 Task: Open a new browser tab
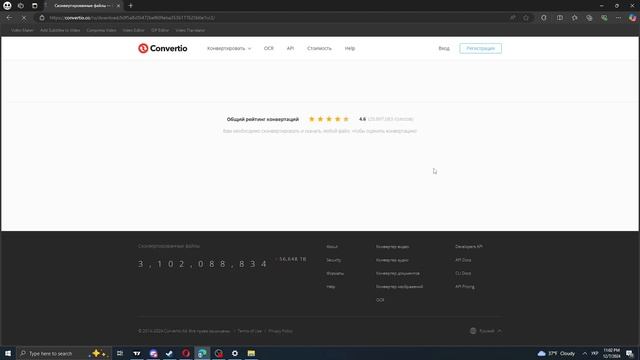pos(131,6)
